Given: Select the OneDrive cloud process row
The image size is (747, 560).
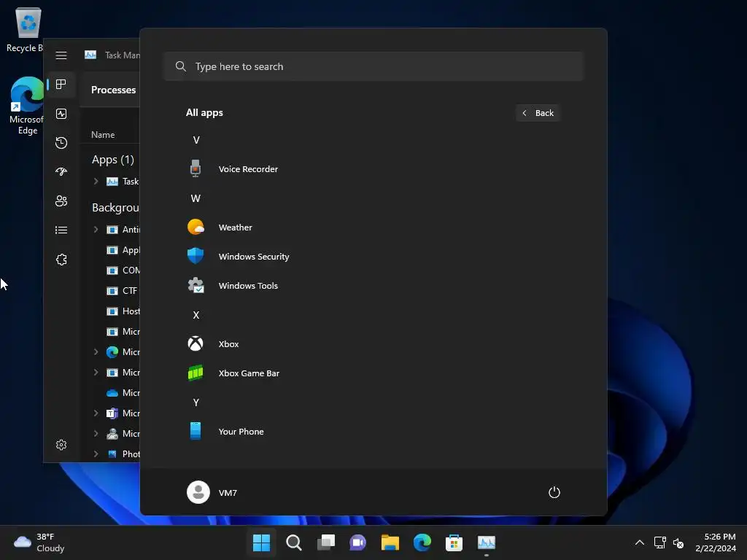Looking at the screenshot, I should (123, 393).
